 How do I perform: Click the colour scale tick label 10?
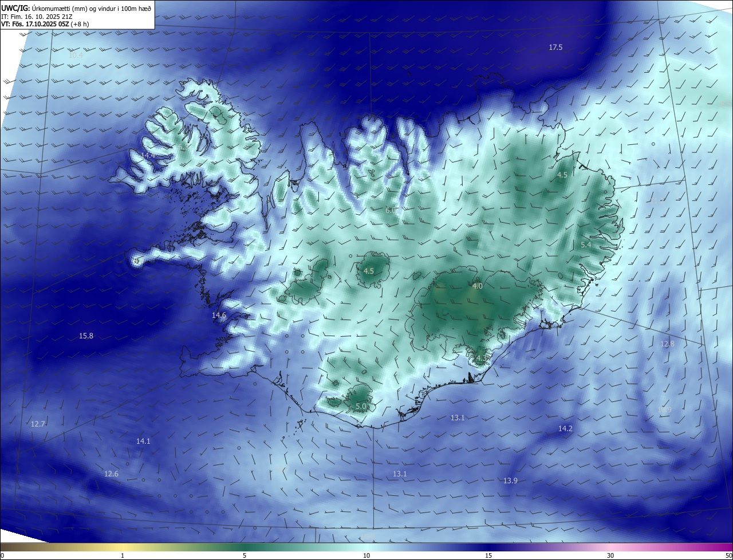point(366,555)
